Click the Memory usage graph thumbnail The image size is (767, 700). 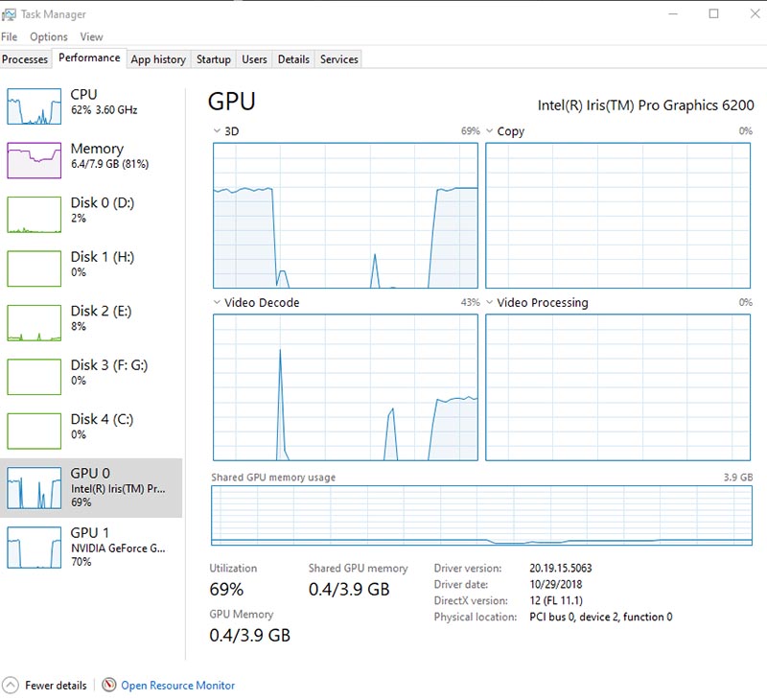(35, 160)
